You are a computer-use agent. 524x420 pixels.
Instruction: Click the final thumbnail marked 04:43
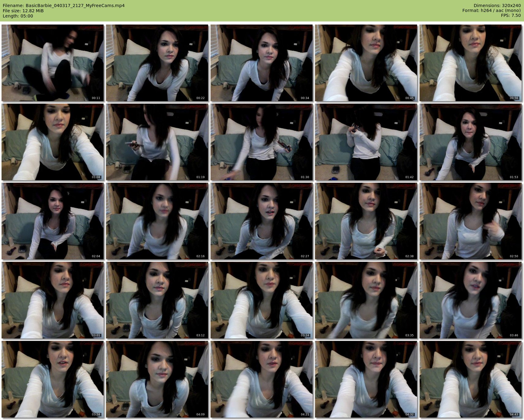pyautogui.click(x=471, y=379)
